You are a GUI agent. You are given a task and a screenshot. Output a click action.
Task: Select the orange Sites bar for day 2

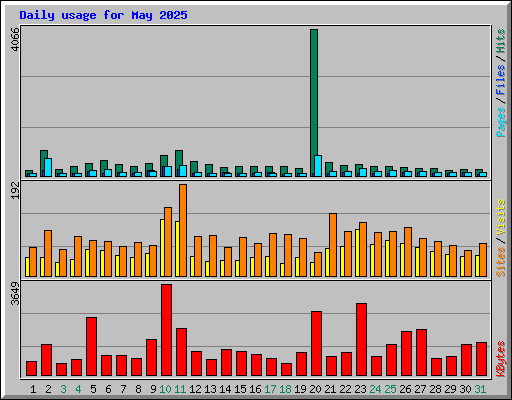tap(48, 253)
